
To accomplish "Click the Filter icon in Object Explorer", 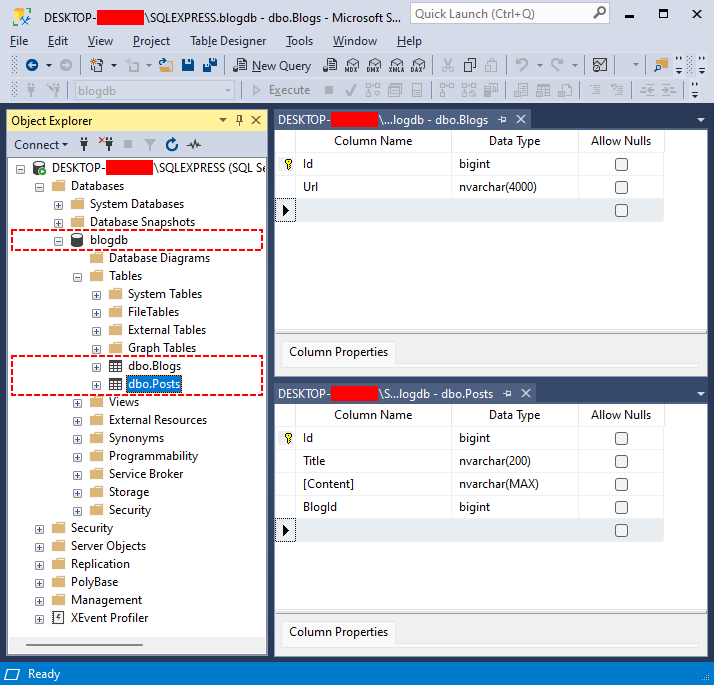I will coord(149,144).
